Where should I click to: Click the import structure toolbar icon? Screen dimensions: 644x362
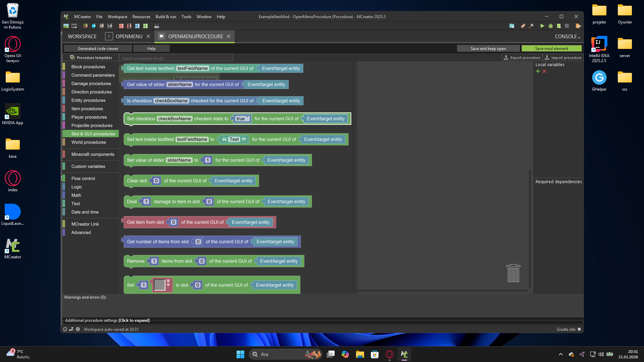tap(110, 26)
